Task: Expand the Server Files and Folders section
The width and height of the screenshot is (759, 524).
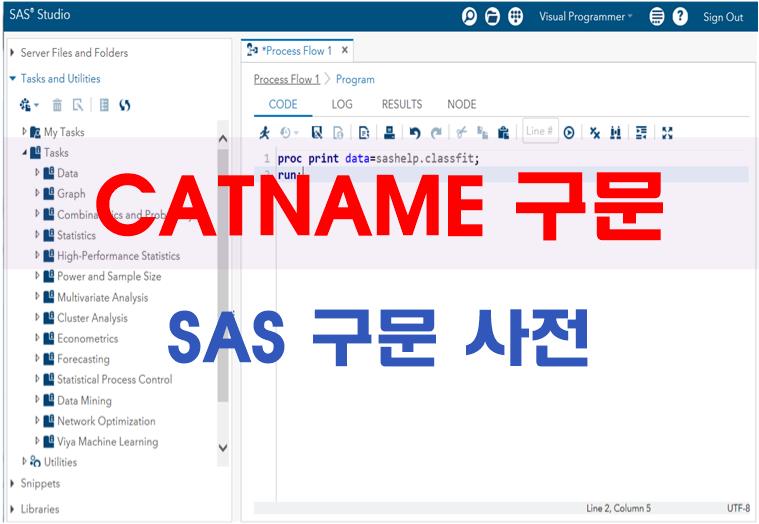Action: click(13, 52)
